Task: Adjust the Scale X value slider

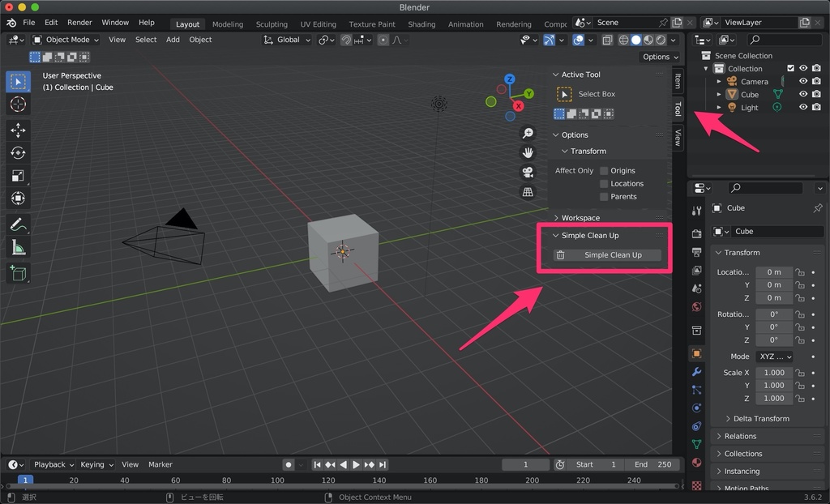Action: 773,373
